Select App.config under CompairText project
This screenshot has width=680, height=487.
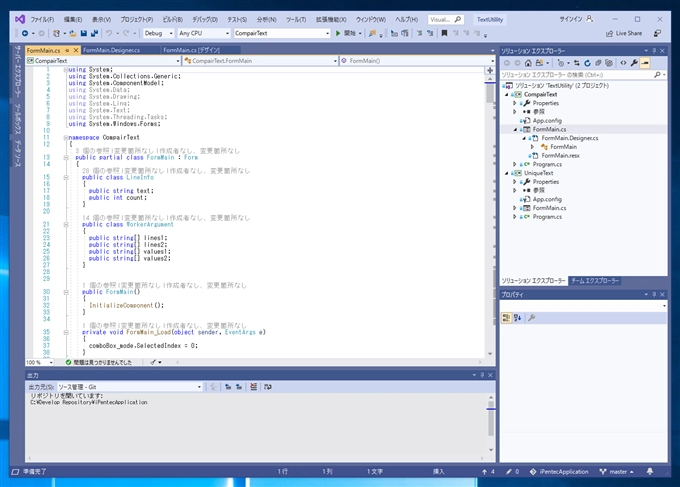(547, 121)
